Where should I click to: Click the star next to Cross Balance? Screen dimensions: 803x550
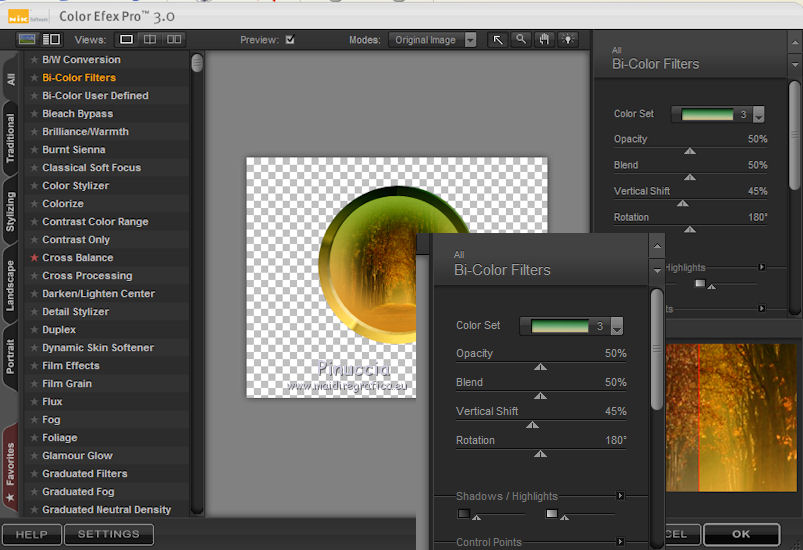coord(34,258)
